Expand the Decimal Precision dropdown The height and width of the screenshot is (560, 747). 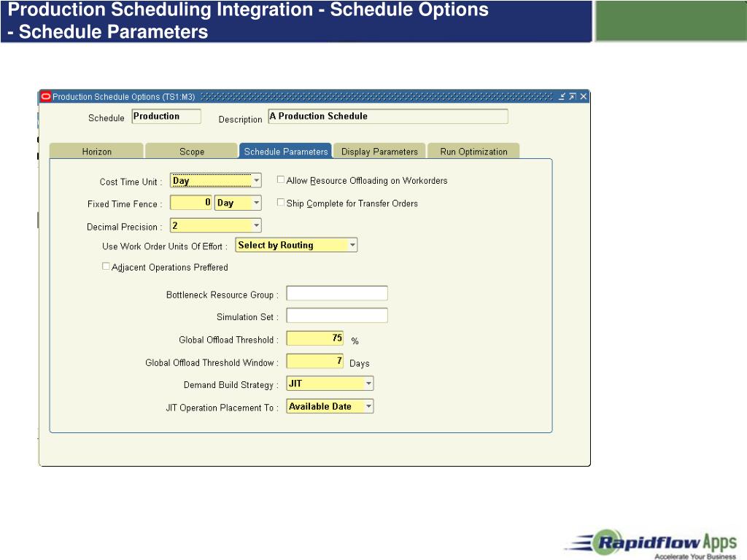point(256,225)
